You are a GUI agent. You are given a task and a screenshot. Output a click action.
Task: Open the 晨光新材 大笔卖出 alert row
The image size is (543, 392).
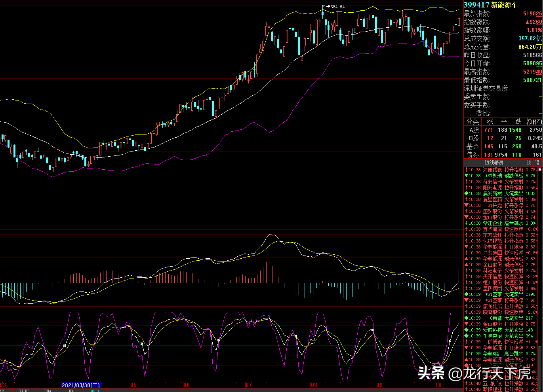(x=501, y=193)
